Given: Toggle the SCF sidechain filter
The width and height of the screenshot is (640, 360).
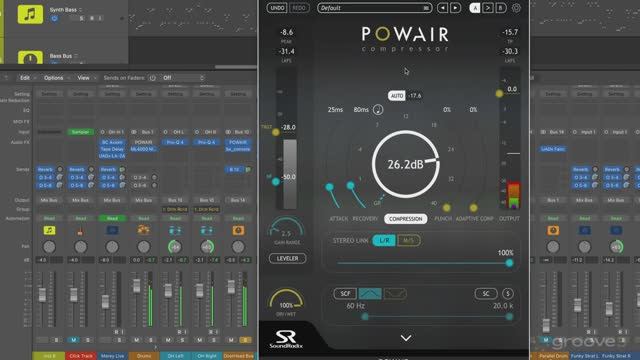Looking at the screenshot, I should click(345, 293).
